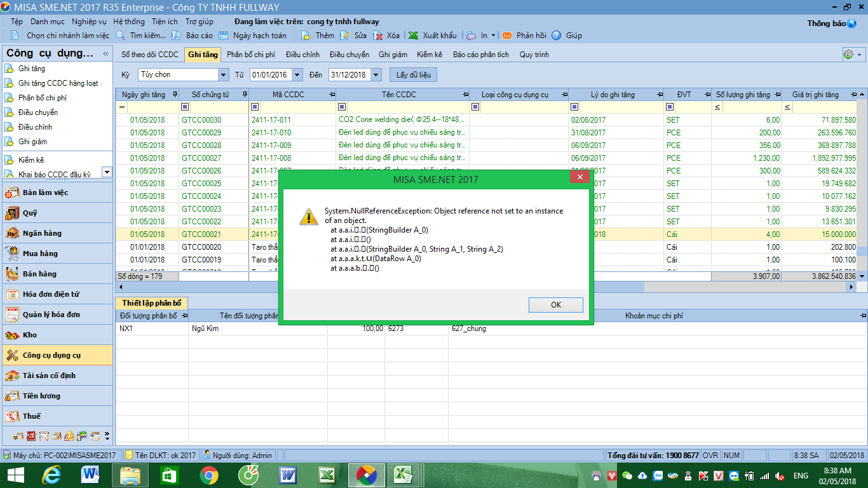868x488 pixels.
Task: Click the Phản hồi envelope icon
Action: [x=507, y=36]
